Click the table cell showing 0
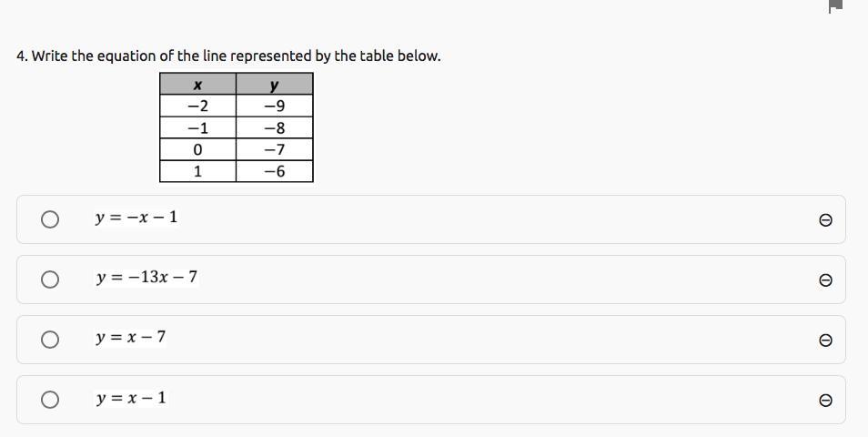The image size is (868, 437). pos(197,149)
